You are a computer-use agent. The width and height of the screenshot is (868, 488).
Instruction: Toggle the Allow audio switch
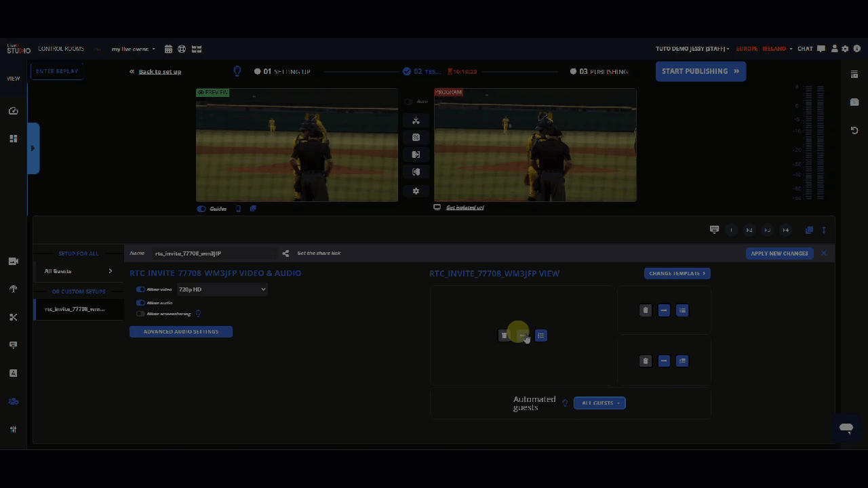[x=140, y=303]
